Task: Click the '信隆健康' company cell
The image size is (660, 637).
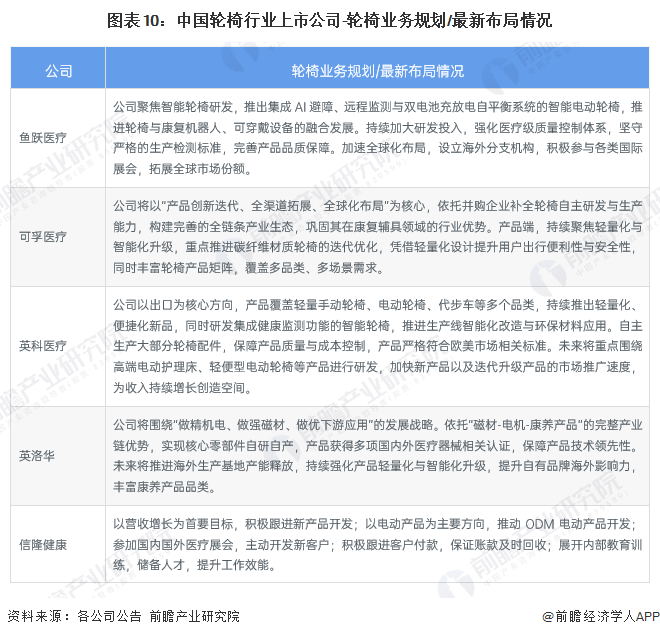Action: point(58,544)
